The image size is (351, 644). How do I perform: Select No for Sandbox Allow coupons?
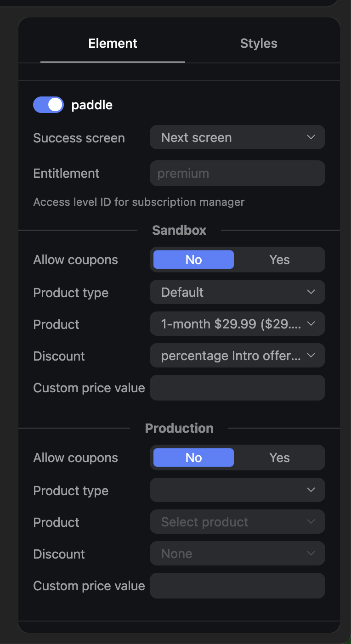tap(193, 260)
